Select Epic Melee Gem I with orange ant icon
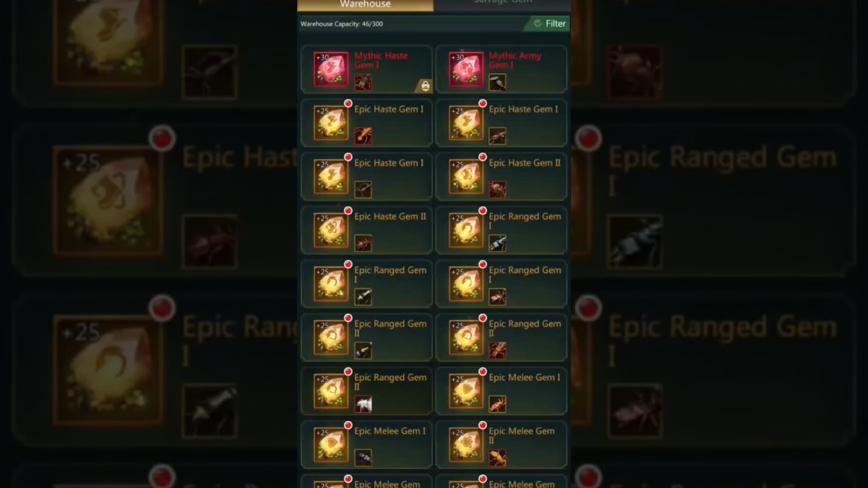This screenshot has width=868, height=488. pyautogui.click(x=501, y=392)
